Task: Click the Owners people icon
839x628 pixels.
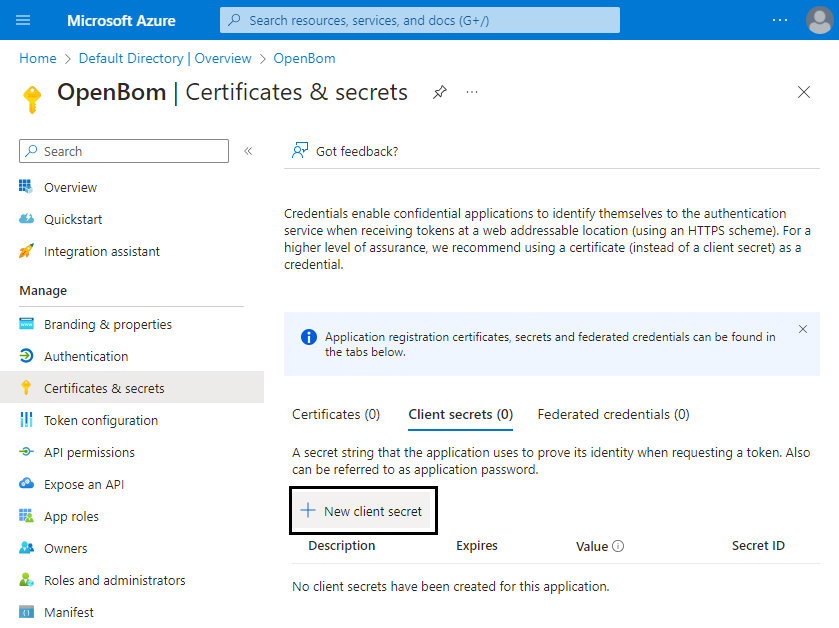Action: [26, 548]
